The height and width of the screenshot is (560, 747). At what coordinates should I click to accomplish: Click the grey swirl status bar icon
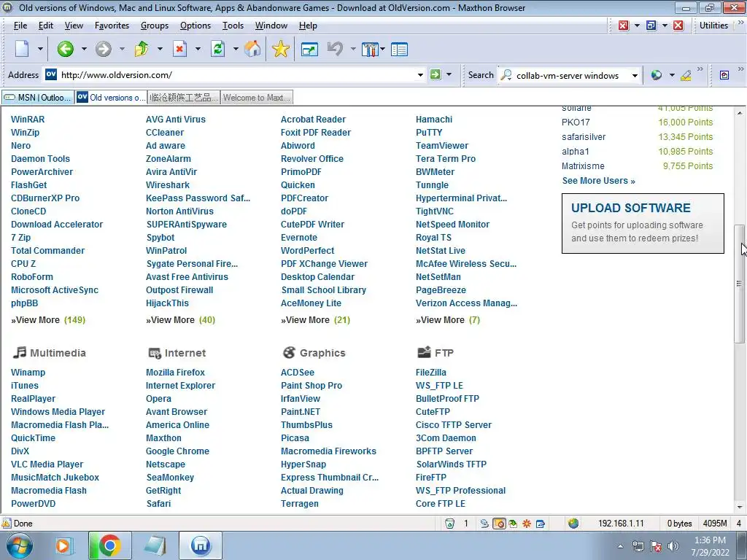point(484,524)
